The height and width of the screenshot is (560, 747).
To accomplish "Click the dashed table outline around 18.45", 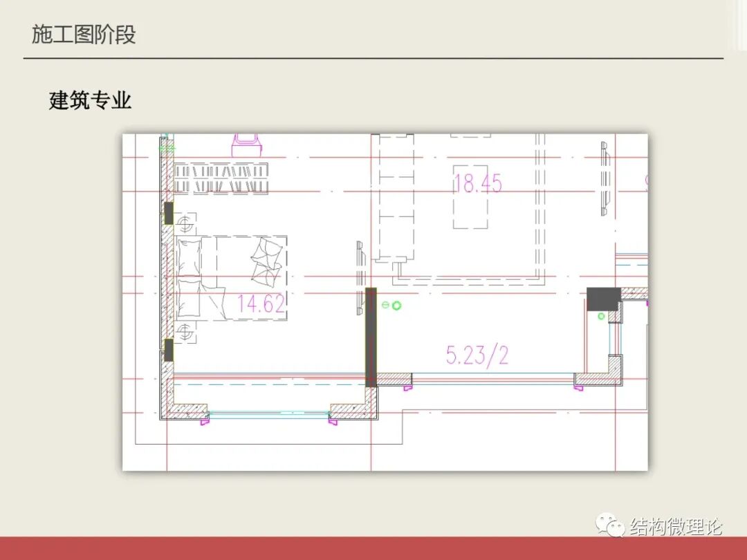I will coord(470,196).
